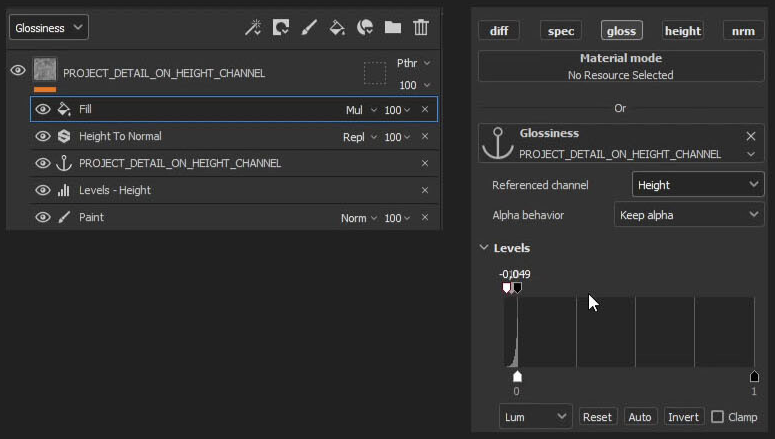Open the Alpha behavior Keep alpha dropdown
This screenshot has width=775, height=439.
(x=689, y=215)
